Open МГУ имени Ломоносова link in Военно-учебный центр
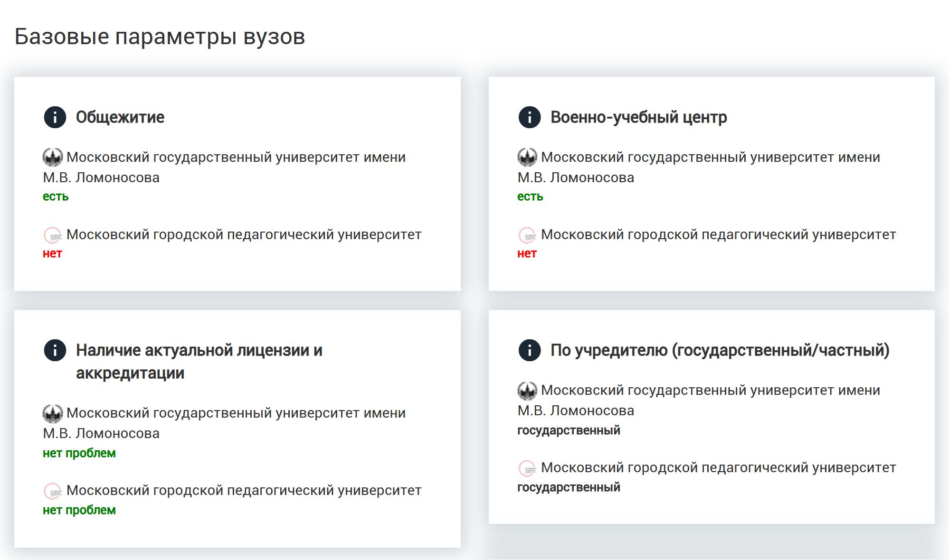949x560 pixels. coord(699,167)
